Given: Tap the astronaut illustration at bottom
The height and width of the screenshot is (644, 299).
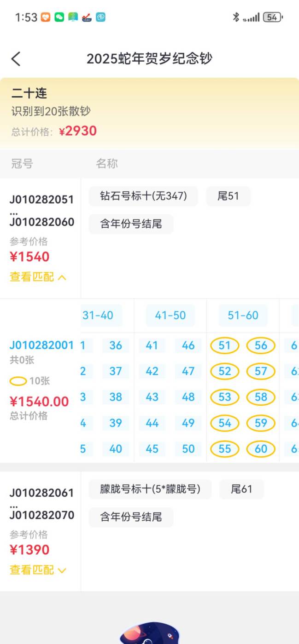Looking at the screenshot, I should (150, 634).
